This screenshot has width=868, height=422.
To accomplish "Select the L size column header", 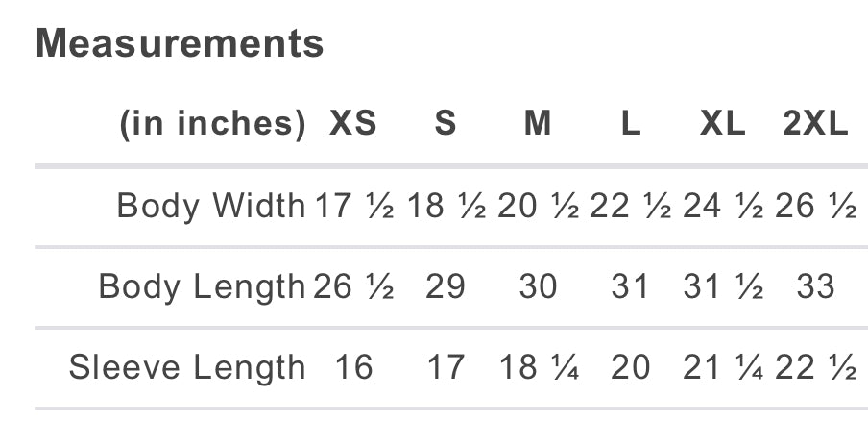I will tap(631, 124).
